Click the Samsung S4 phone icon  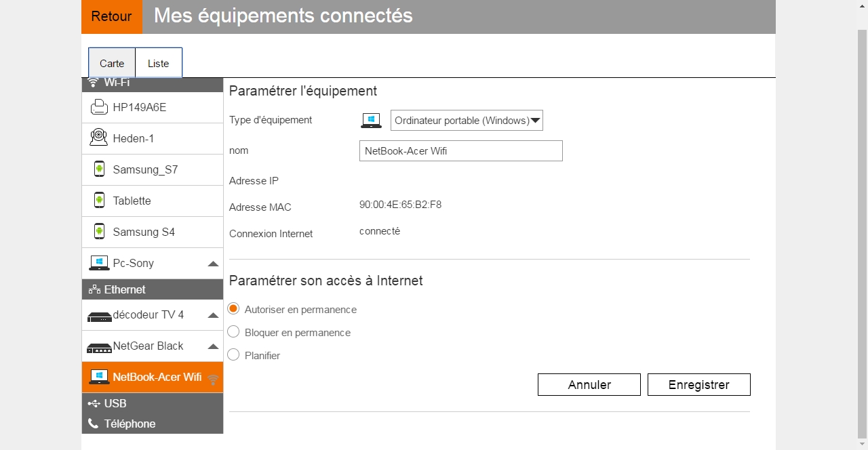point(99,231)
